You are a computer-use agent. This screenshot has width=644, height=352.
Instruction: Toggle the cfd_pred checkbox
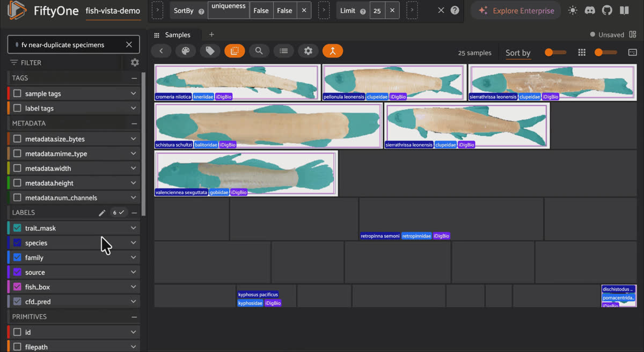[x=17, y=302]
